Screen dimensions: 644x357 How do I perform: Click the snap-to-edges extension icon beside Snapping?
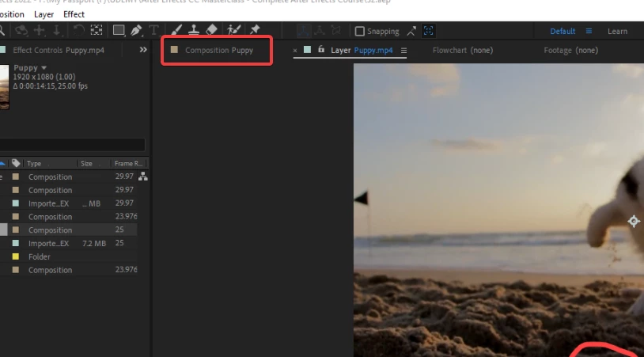pyautogui.click(x=411, y=31)
